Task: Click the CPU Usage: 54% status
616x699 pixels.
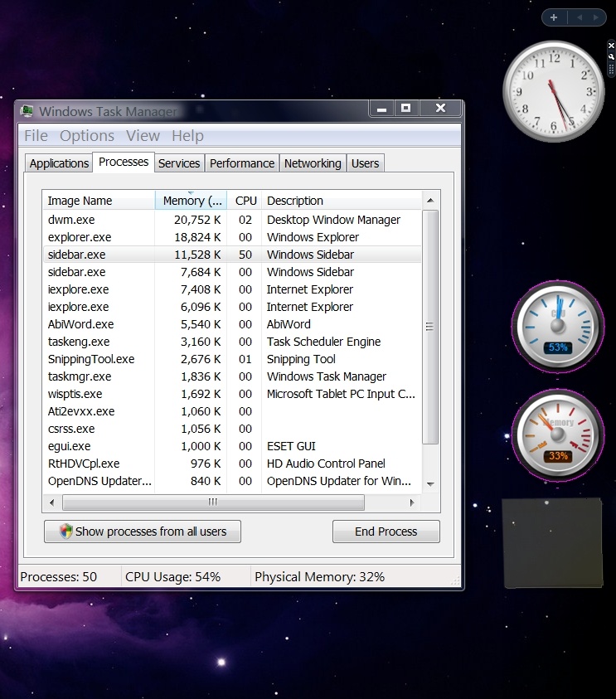Action: [x=173, y=577]
